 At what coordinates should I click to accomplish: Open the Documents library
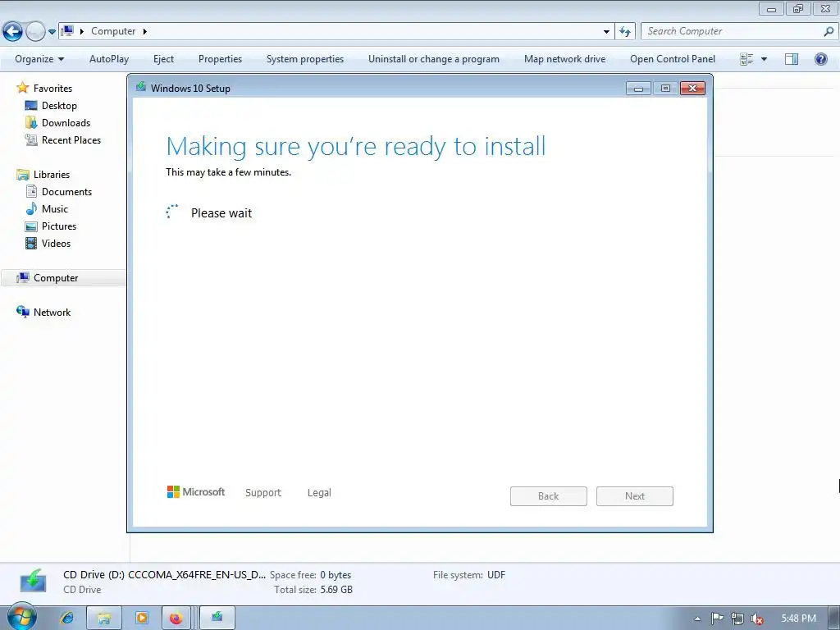click(67, 192)
